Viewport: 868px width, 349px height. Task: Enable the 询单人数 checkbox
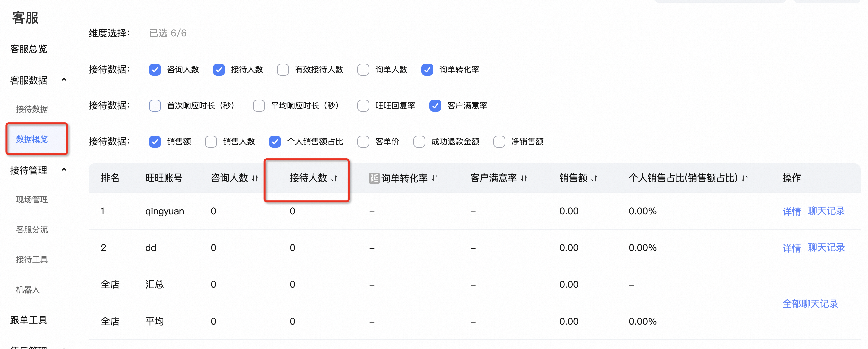tap(363, 70)
